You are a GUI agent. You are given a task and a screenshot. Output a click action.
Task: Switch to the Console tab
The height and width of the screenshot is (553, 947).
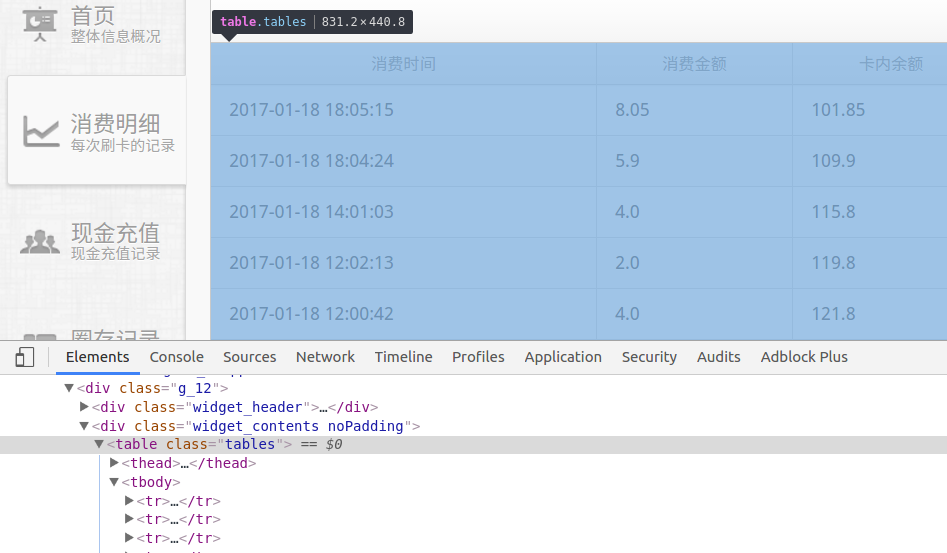[x=176, y=357]
